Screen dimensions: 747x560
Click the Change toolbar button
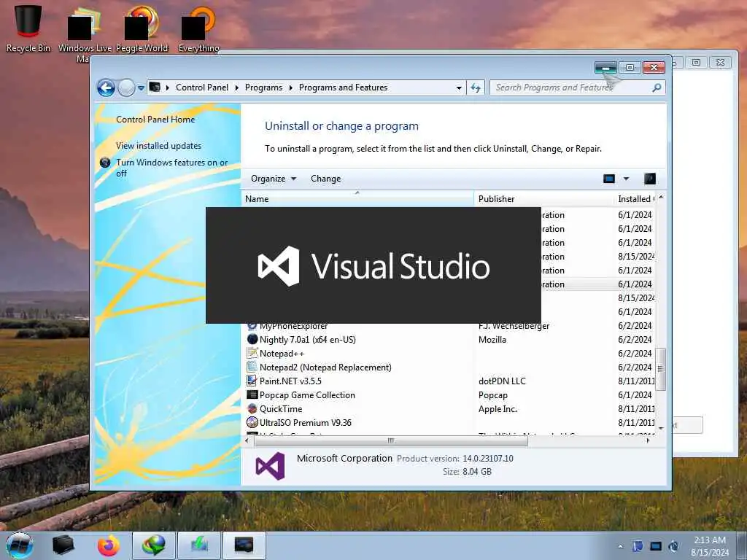pyautogui.click(x=326, y=179)
